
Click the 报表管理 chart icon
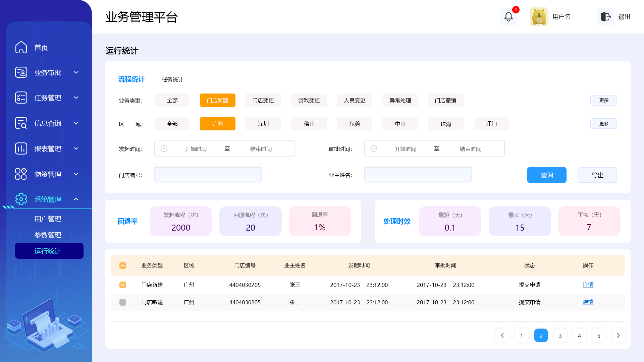(x=21, y=148)
